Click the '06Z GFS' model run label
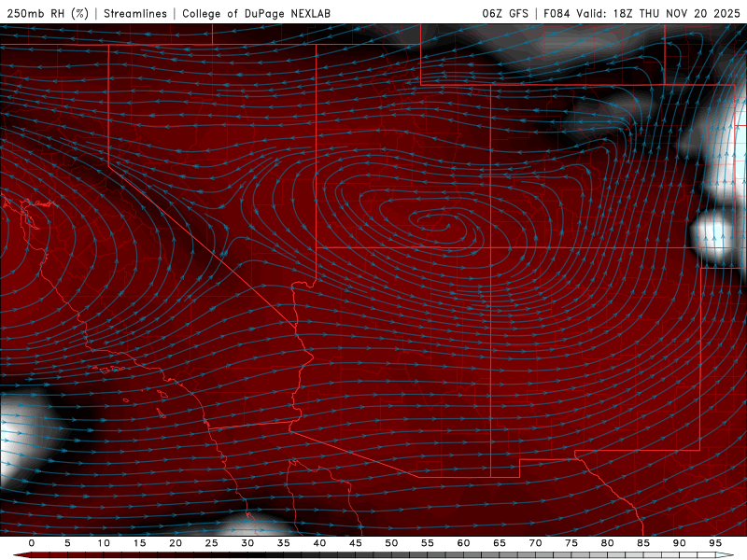Image resolution: width=747 pixels, height=560 pixels. point(505,13)
